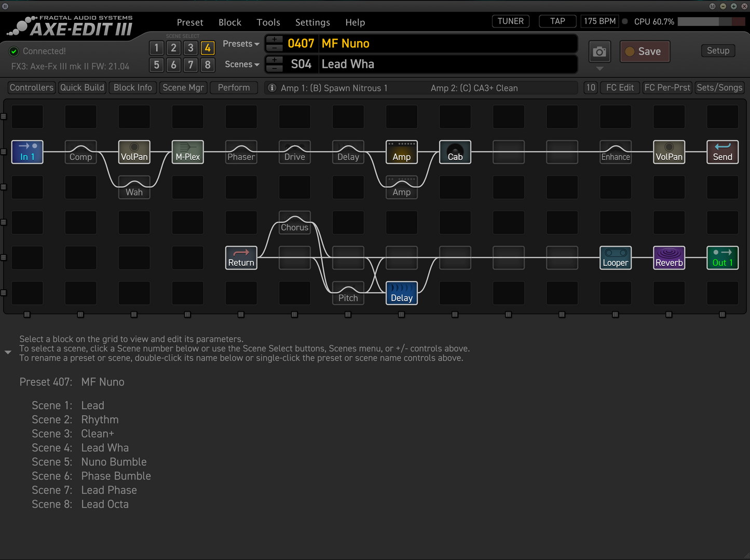Open the M-Plex block
This screenshot has height=560, width=750.
pos(187,152)
